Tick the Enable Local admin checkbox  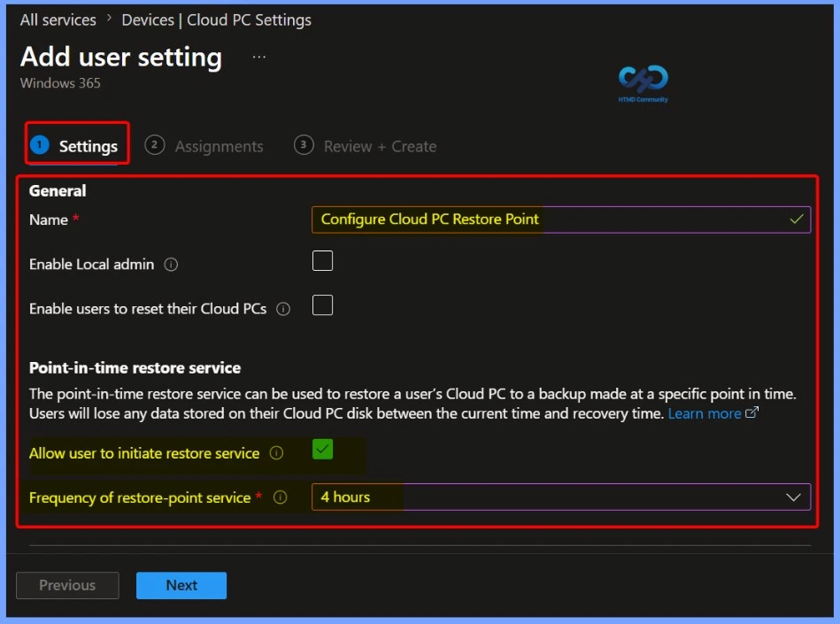(x=322, y=261)
